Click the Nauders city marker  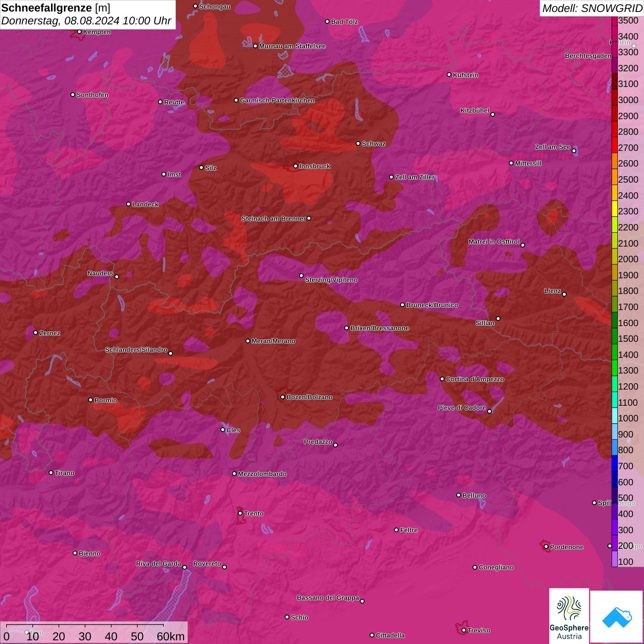pos(117,276)
